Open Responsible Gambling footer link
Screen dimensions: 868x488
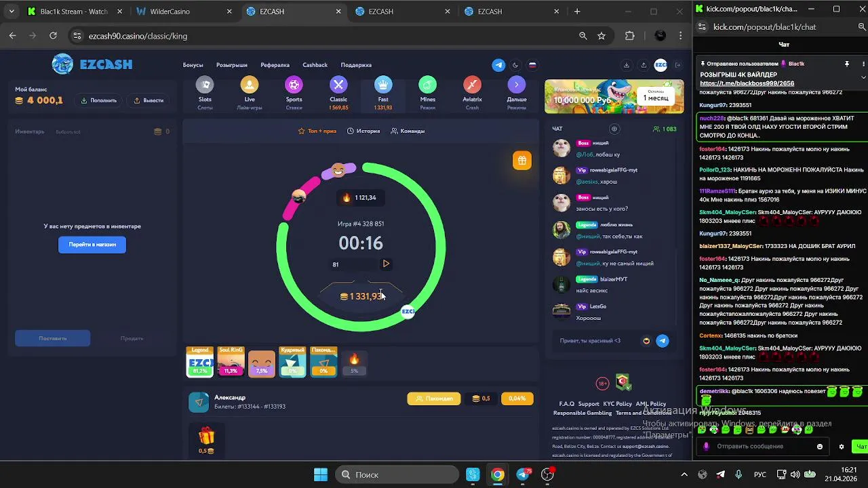tap(583, 413)
